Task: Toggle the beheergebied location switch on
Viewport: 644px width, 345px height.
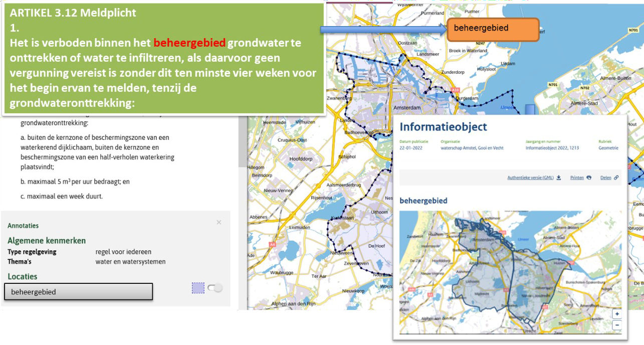Action: (x=216, y=288)
